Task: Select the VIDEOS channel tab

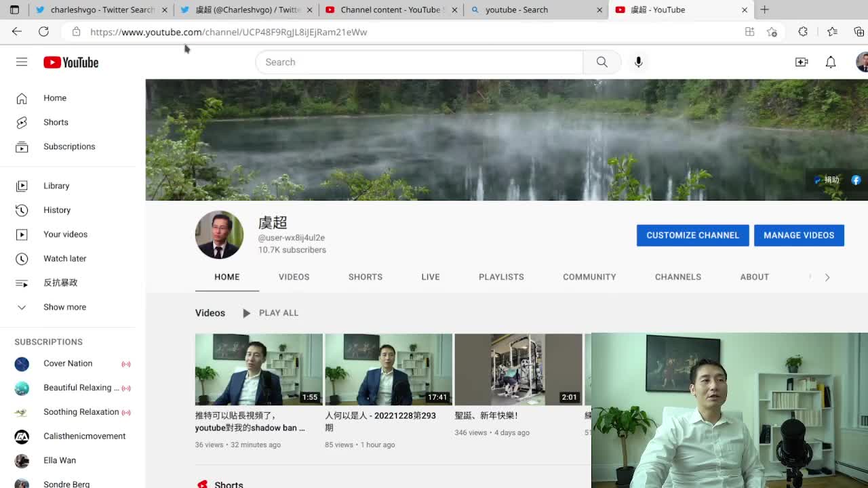Action: click(x=294, y=277)
